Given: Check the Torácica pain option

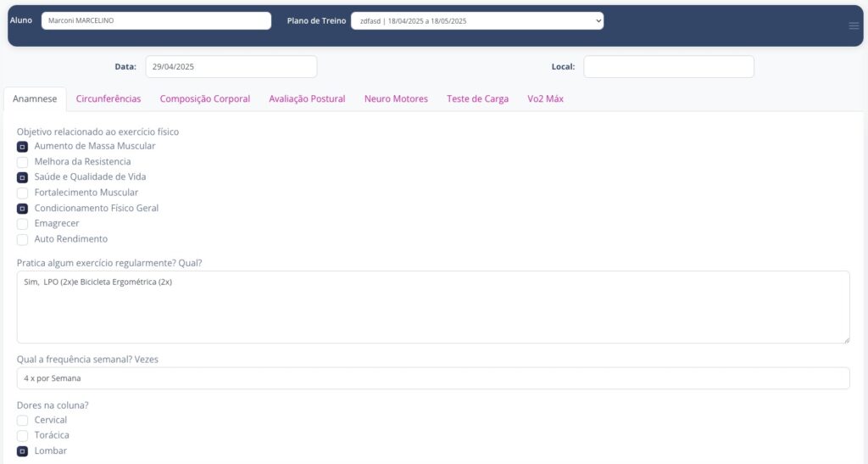Looking at the screenshot, I should point(23,436).
